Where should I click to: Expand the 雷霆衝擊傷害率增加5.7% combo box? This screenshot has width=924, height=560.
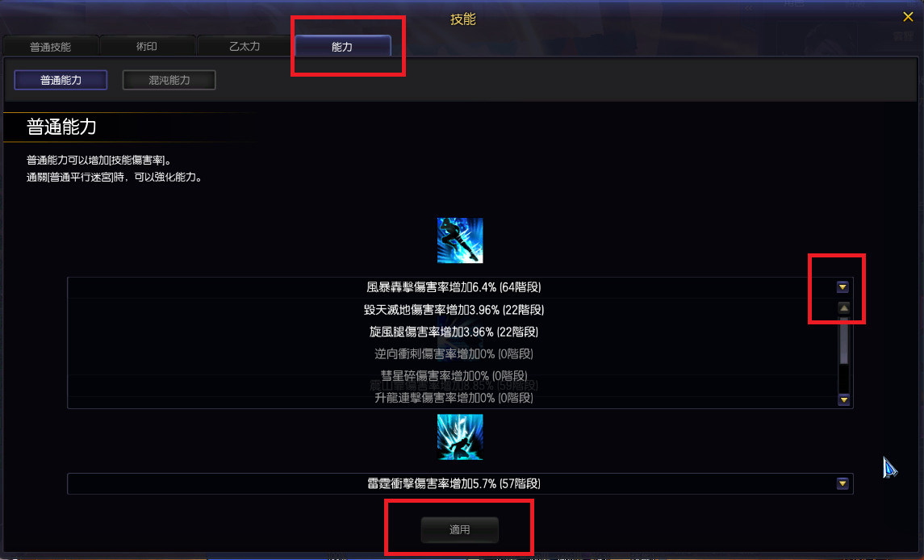click(460, 483)
